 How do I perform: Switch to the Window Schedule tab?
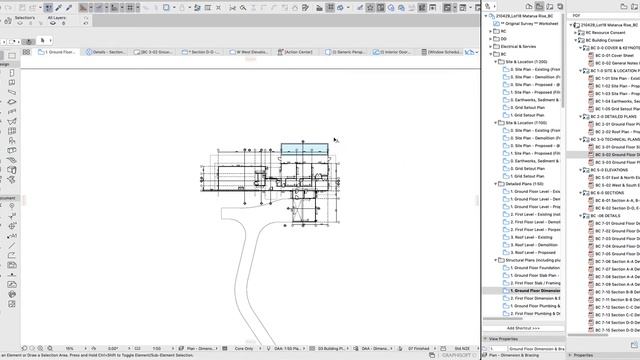pos(442,52)
